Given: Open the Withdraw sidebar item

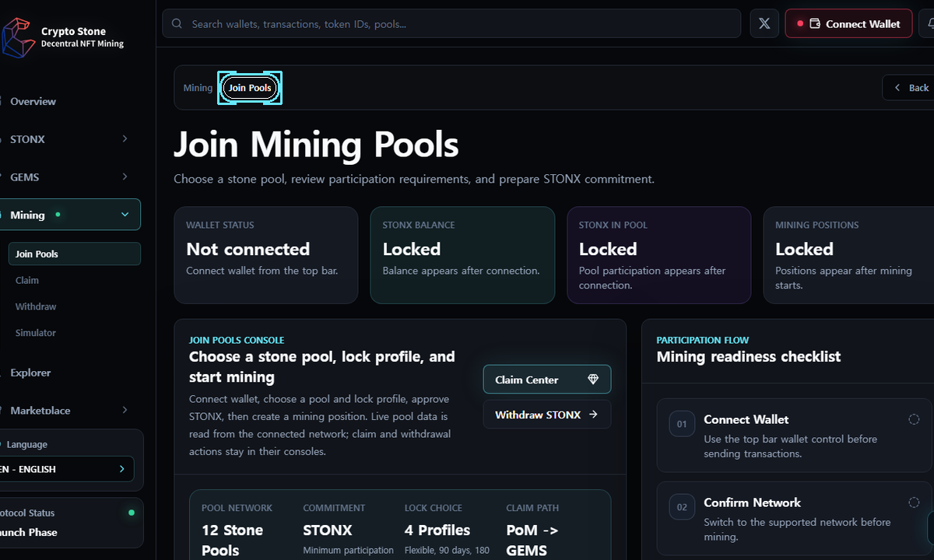Looking at the screenshot, I should pos(75,306).
